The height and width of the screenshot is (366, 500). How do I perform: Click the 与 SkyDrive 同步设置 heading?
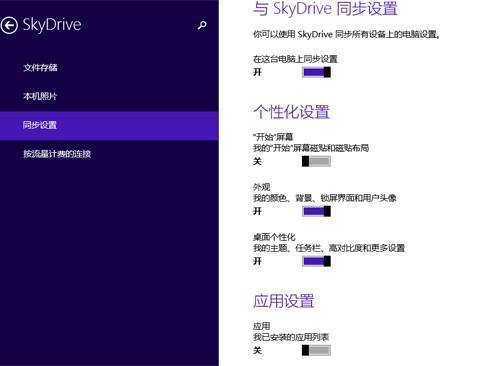tap(325, 8)
